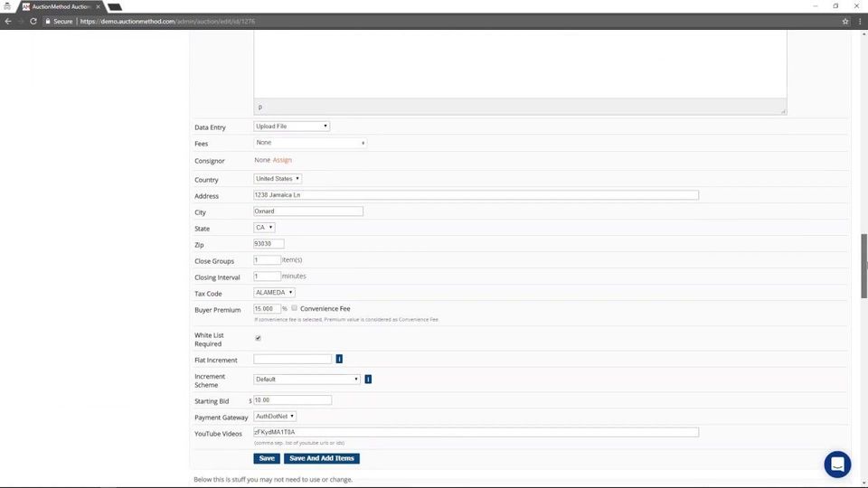Click the Starting Bid input field

tap(292, 399)
